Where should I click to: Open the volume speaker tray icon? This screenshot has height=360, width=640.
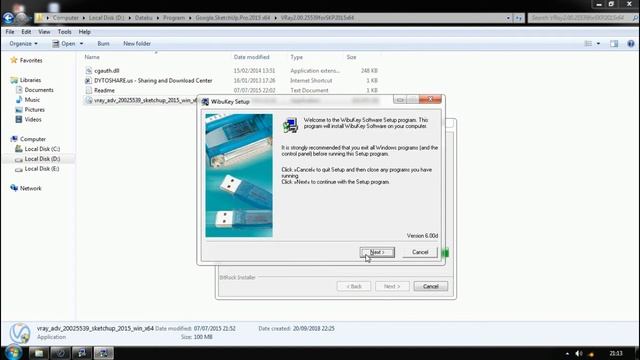578,353
